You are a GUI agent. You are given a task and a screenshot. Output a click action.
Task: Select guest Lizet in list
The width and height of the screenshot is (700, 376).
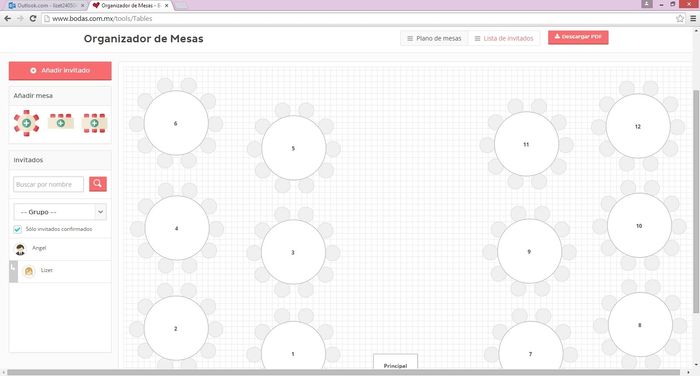tap(60, 272)
